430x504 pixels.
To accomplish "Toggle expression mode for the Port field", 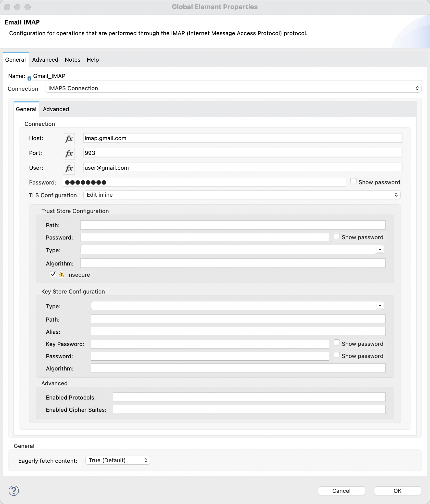I will (69, 154).
